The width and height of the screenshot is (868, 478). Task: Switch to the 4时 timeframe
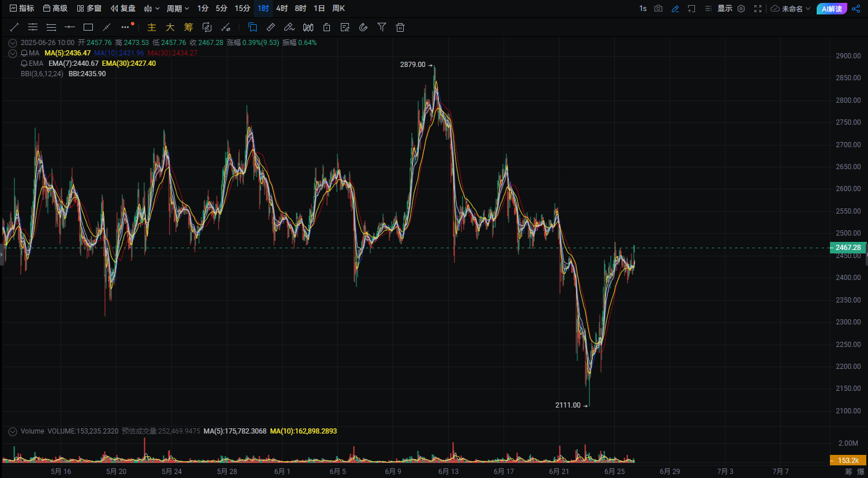tap(282, 9)
